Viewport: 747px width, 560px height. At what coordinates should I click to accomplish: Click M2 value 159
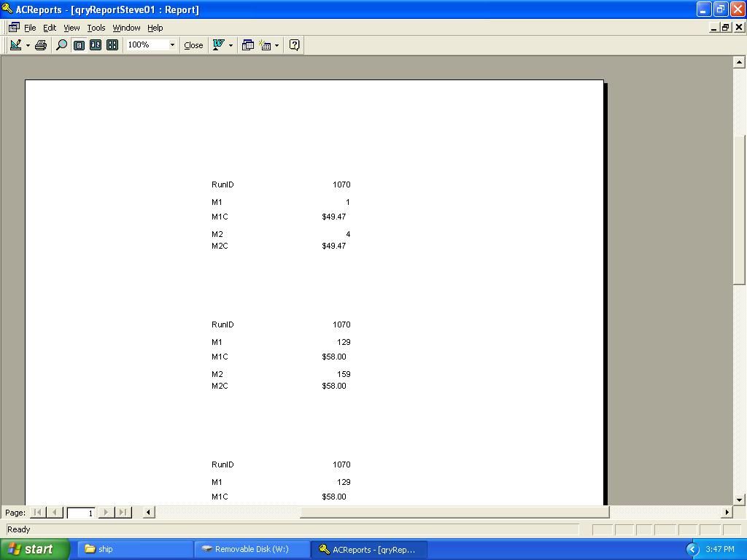click(x=344, y=374)
